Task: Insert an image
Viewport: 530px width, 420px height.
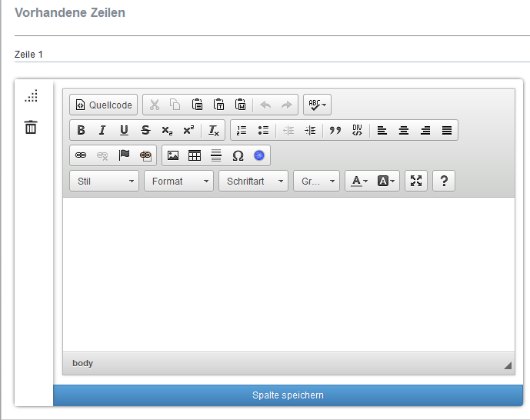Action: 173,155
